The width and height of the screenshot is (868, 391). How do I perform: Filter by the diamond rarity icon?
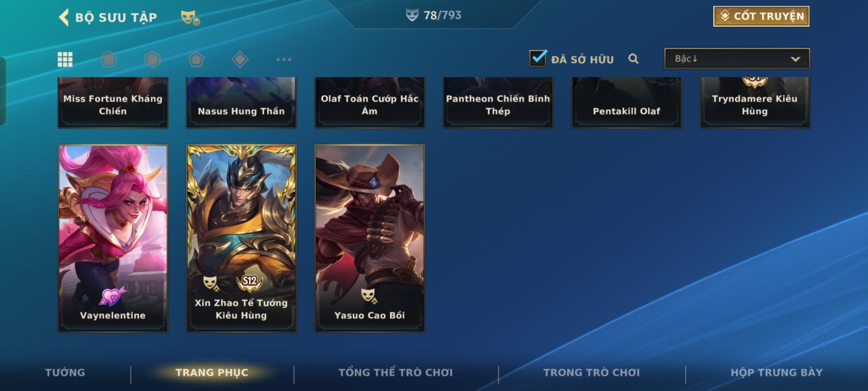coord(240,59)
